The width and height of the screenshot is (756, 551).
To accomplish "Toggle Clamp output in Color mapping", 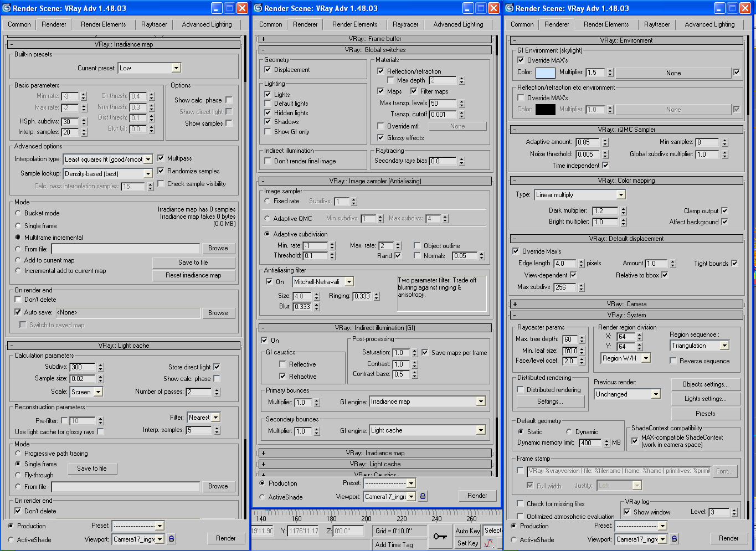I will [x=724, y=211].
